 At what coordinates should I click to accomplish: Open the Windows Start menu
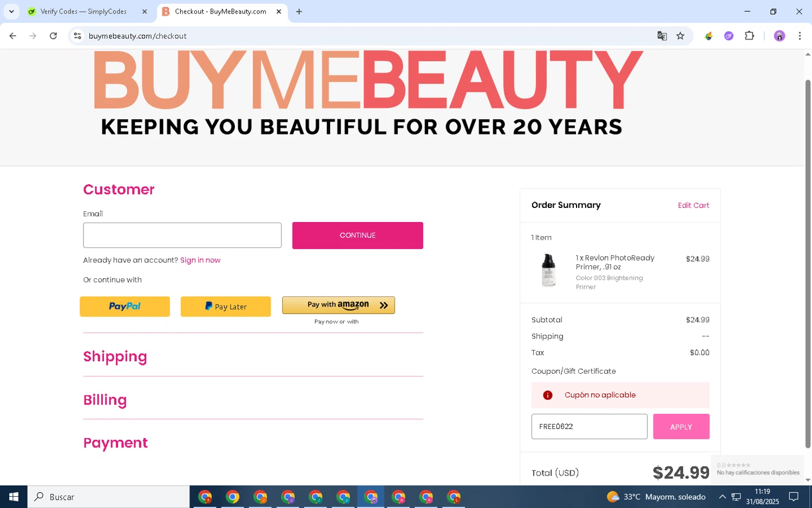click(x=14, y=497)
